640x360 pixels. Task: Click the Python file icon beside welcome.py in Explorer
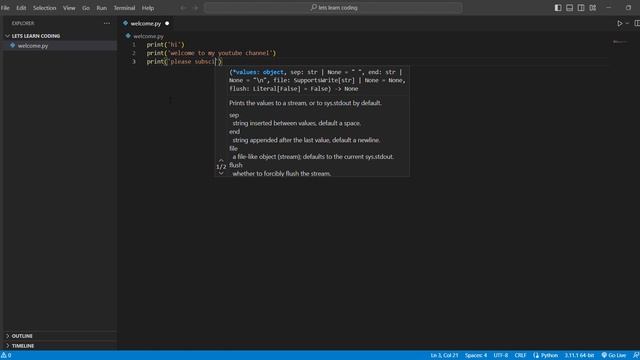tap(13, 46)
